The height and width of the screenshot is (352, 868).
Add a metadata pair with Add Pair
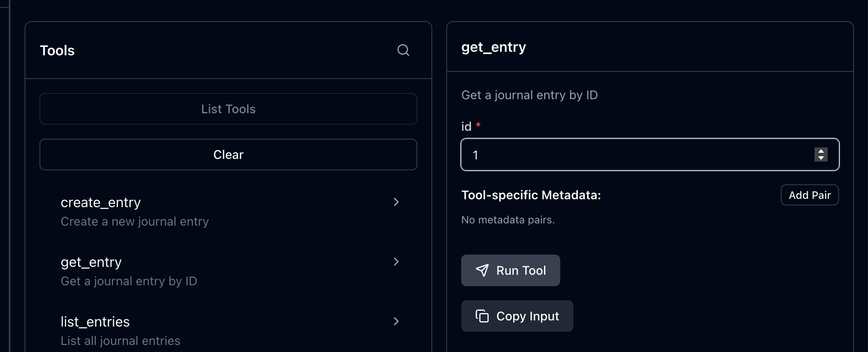pyautogui.click(x=809, y=195)
